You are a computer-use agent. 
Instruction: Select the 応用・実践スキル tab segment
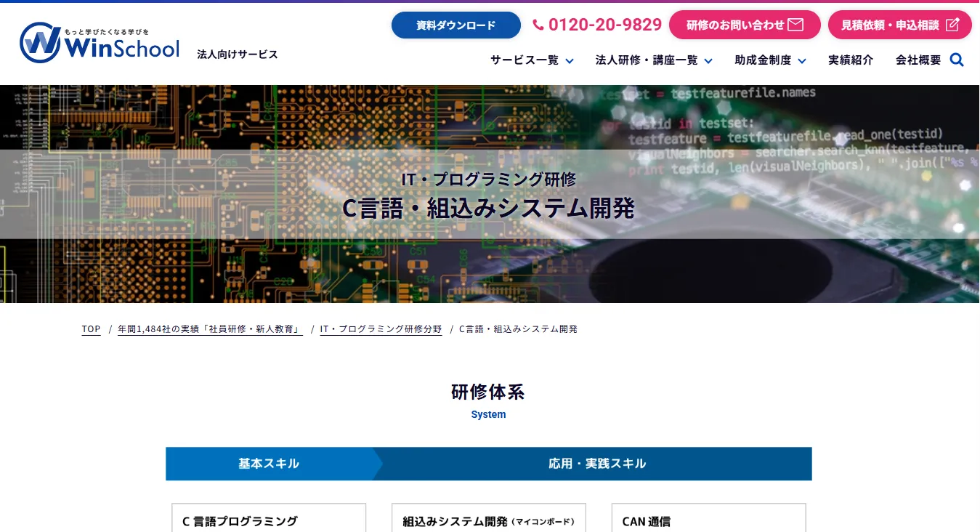pyautogui.click(x=597, y=464)
